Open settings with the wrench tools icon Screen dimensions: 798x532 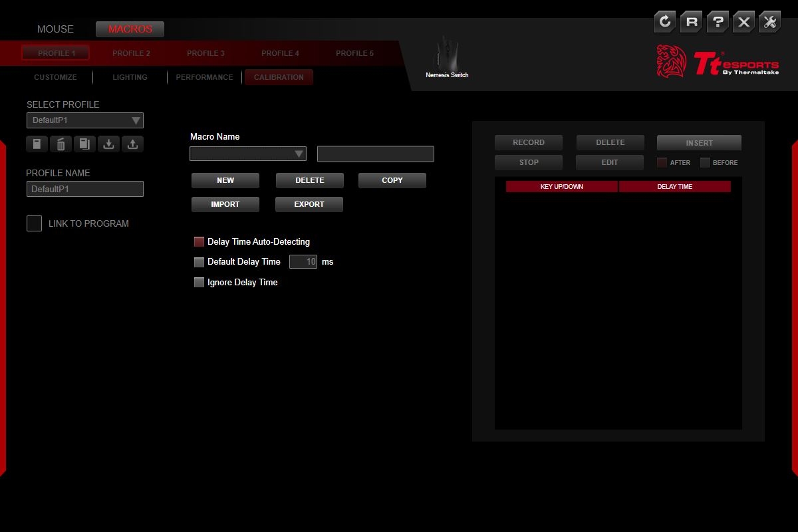770,21
